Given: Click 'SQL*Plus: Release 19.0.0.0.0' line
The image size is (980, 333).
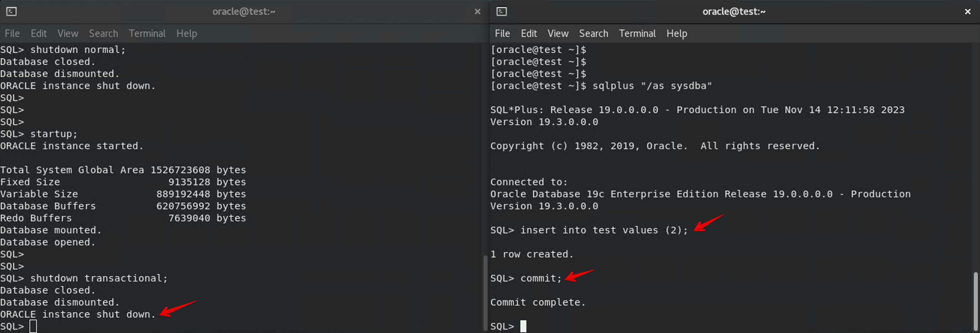Looking at the screenshot, I should 697,110.
